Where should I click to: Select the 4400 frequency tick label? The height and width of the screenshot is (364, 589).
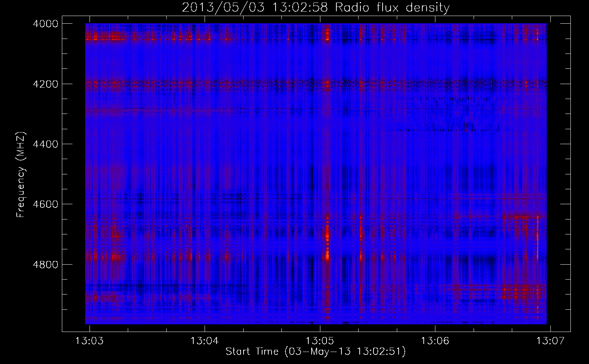pyautogui.click(x=46, y=144)
